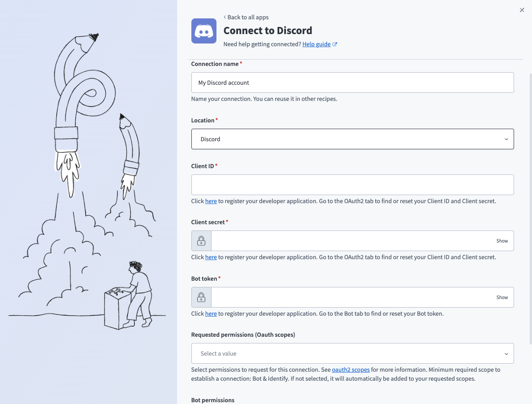This screenshot has width=532, height=404.
Task: Click the 'Connect to Discord' heading
Action: [268, 30]
